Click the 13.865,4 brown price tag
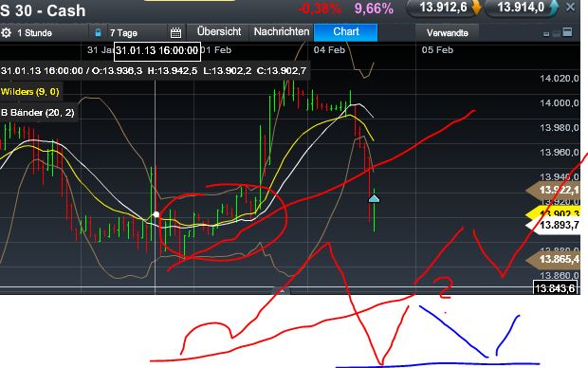 point(554,259)
